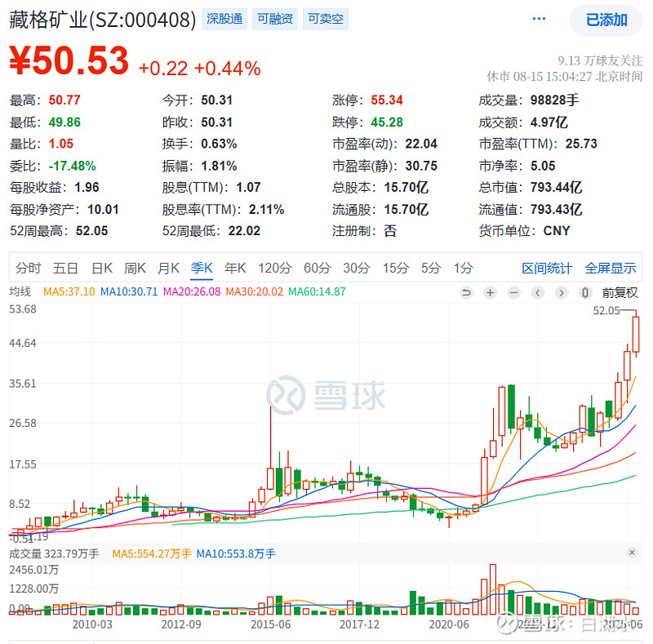Click the current price ¥50.53
Viewport: 653px width, 644px height.
tap(69, 61)
